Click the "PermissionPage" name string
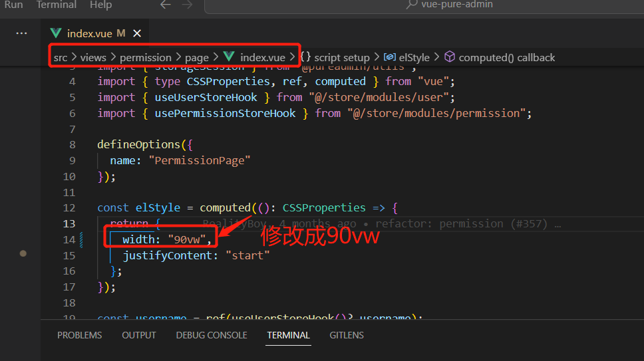The image size is (644, 361). (200, 160)
